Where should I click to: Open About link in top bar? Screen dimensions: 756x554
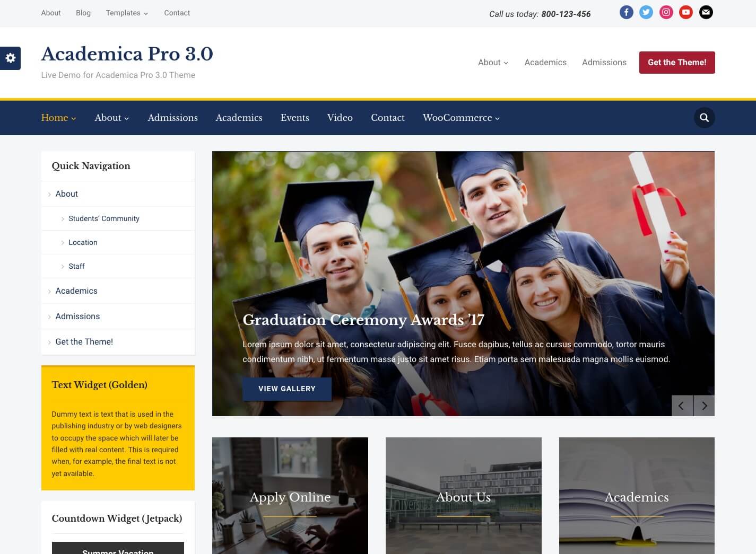(51, 13)
